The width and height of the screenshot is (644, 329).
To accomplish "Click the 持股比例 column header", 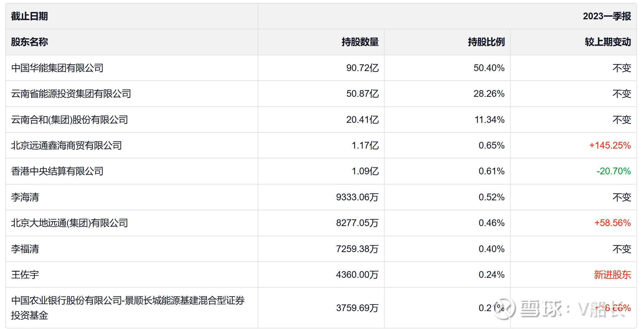I will (447, 42).
